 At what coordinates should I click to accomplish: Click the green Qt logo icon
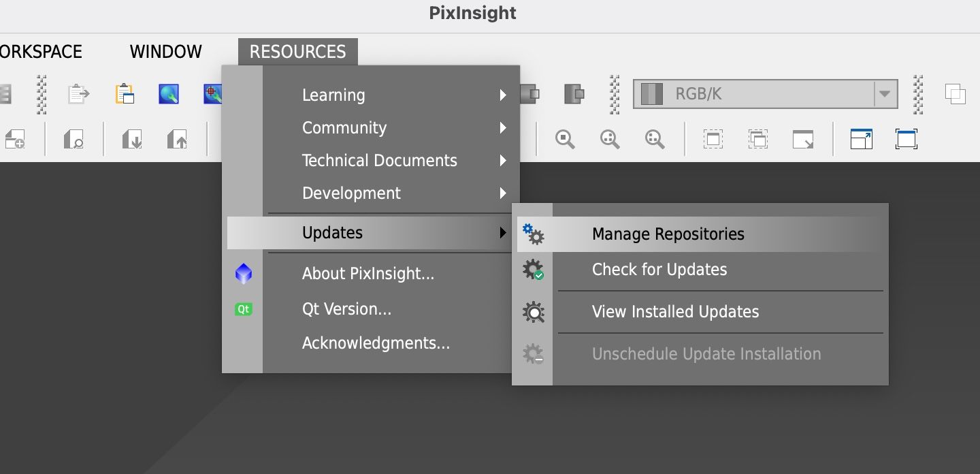(x=243, y=309)
